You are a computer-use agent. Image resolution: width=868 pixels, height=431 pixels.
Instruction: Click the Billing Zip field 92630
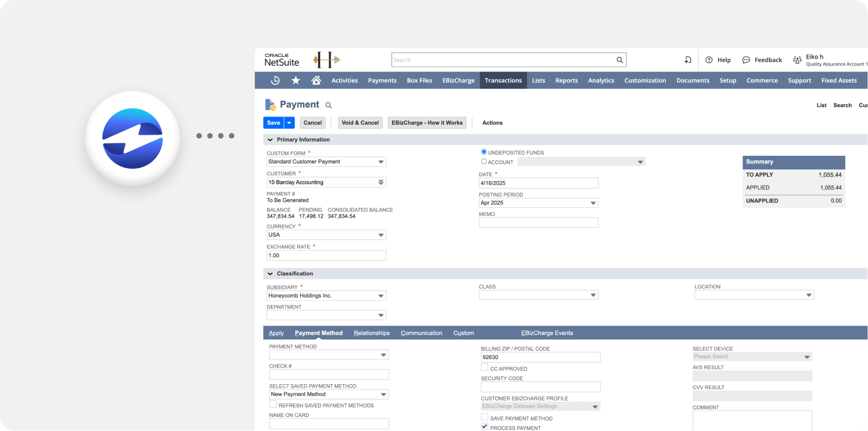[541, 357]
